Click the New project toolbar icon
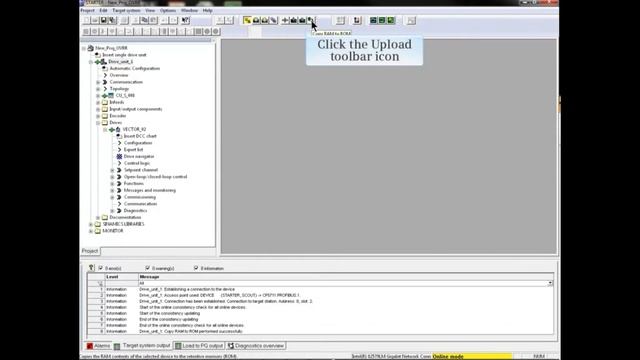The image size is (640, 360). pos(86,20)
